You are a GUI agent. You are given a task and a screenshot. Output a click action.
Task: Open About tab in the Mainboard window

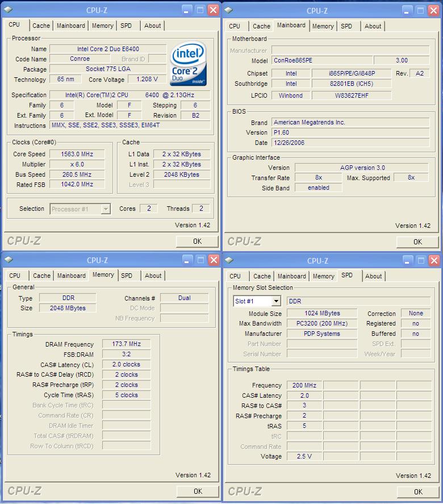pyautogui.click(x=373, y=26)
